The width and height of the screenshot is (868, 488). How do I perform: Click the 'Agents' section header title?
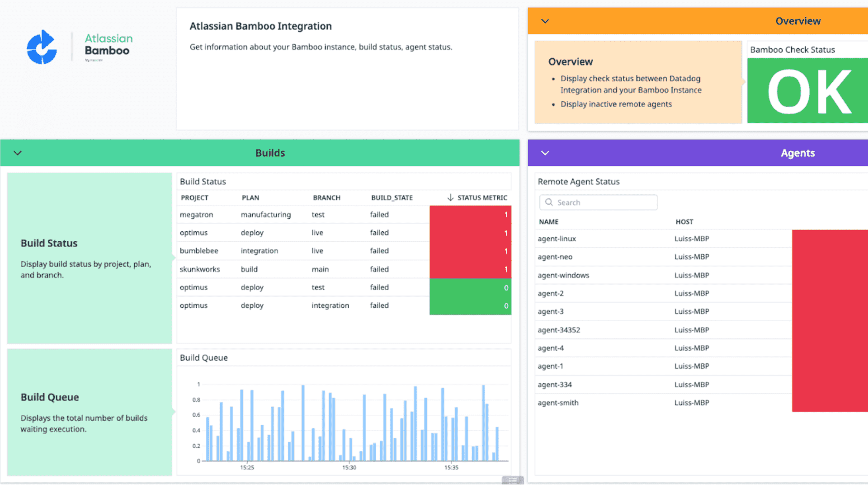[797, 153]
